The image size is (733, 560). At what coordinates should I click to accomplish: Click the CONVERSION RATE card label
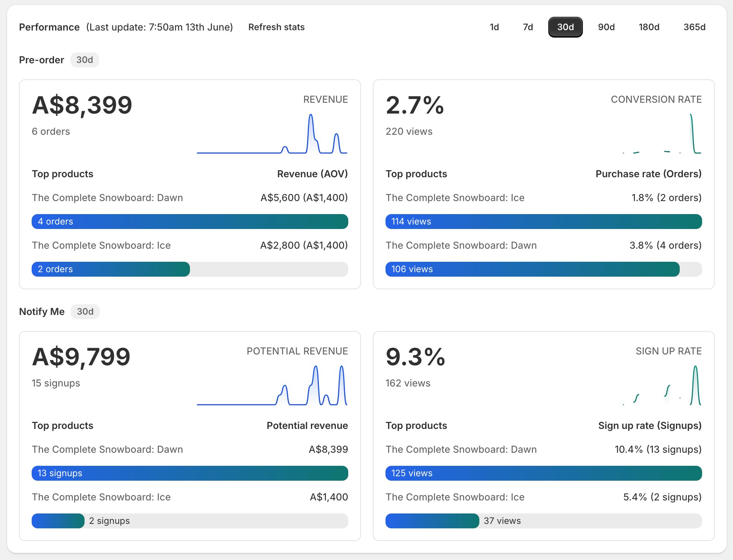(x=656, y=99)
